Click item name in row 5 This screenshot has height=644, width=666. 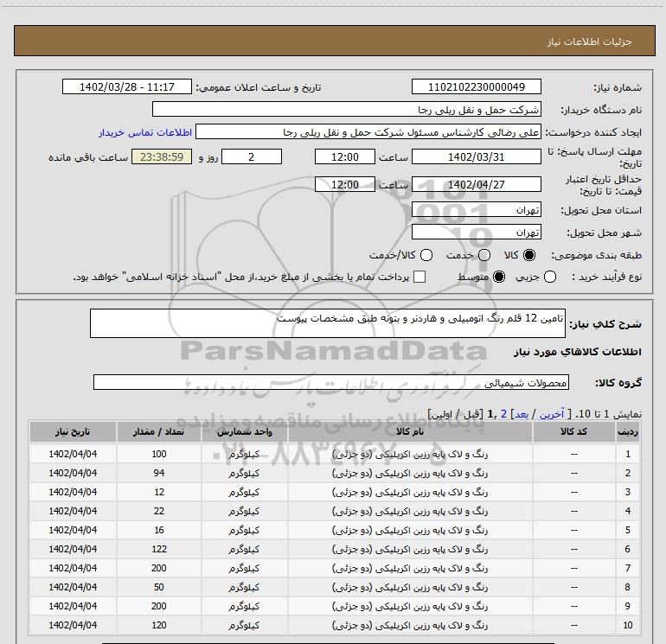(410, 530)
